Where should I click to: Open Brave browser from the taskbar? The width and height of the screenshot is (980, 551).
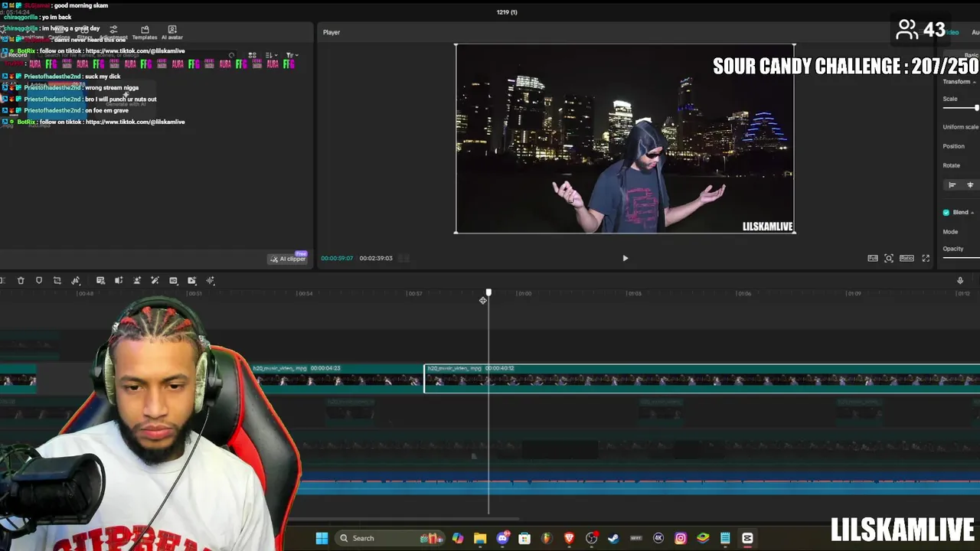pos(569,538)
